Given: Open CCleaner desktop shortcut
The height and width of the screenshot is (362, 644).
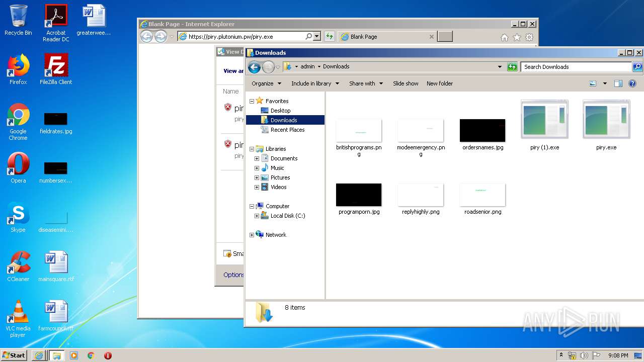Looking at the screenshot, I should click(18, 266).
